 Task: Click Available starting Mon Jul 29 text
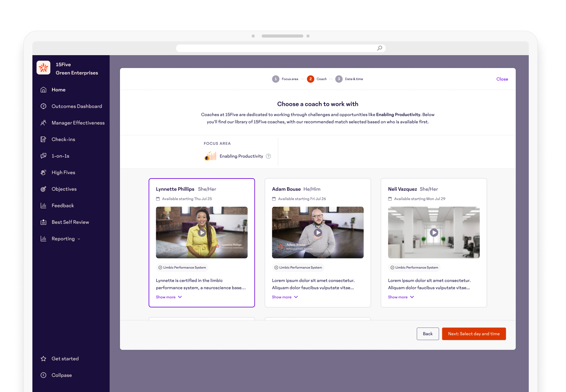(x=420, y=199)
